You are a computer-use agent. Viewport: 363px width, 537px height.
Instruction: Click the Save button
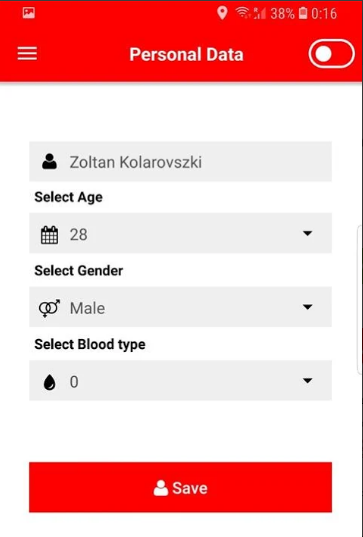pos(180,487)
